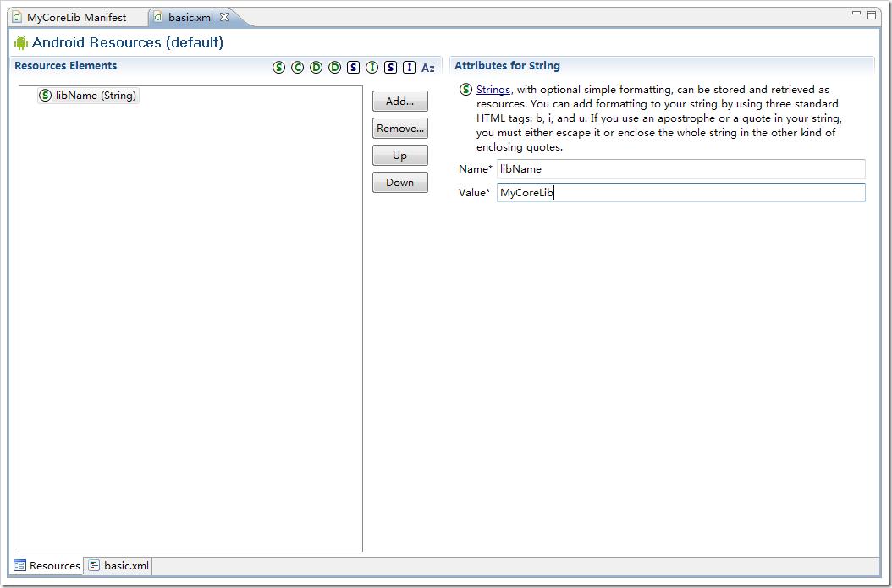Minimize the editor view area
892x588 pixels.
tap(856, 13)
